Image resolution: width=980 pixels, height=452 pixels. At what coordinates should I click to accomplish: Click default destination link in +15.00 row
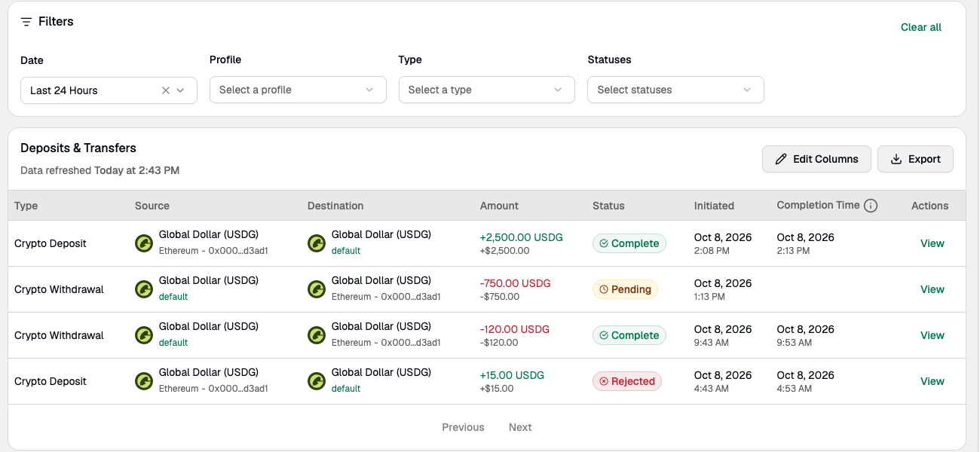coord(346,389)
